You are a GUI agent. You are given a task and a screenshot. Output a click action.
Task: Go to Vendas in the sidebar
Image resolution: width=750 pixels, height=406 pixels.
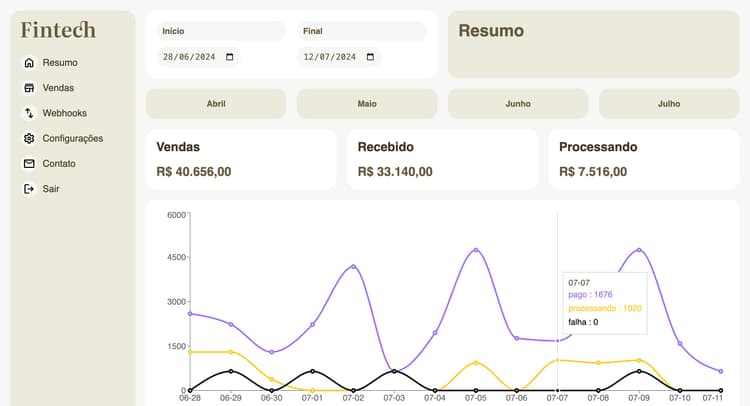click(x=59, y=88)
